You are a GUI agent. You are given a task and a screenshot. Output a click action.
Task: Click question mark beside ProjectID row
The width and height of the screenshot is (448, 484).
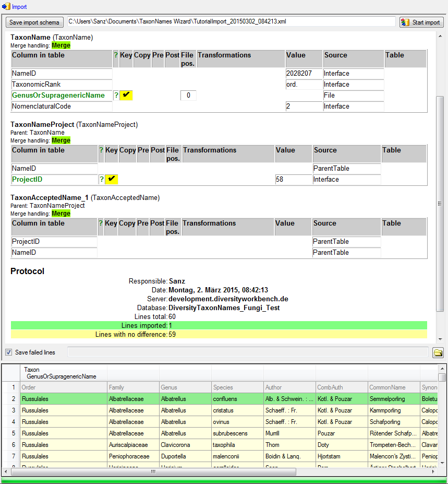[101, 180]
